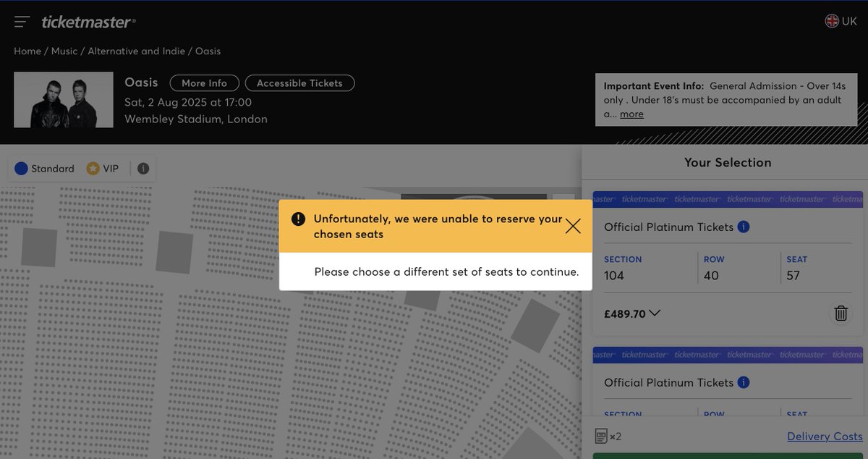Go to the Ticketmaster homepage via logo
868x459 pixels.
[x=88, y=22]
